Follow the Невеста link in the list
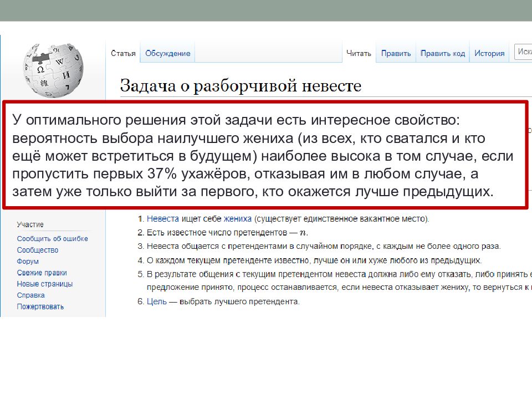Screen dimensions: 532x399 coord(162,219)
